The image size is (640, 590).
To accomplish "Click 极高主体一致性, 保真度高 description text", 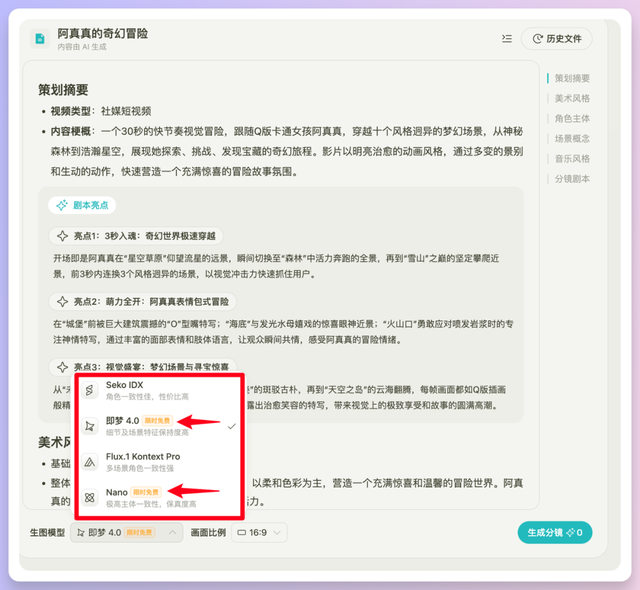I will point(151,504).
